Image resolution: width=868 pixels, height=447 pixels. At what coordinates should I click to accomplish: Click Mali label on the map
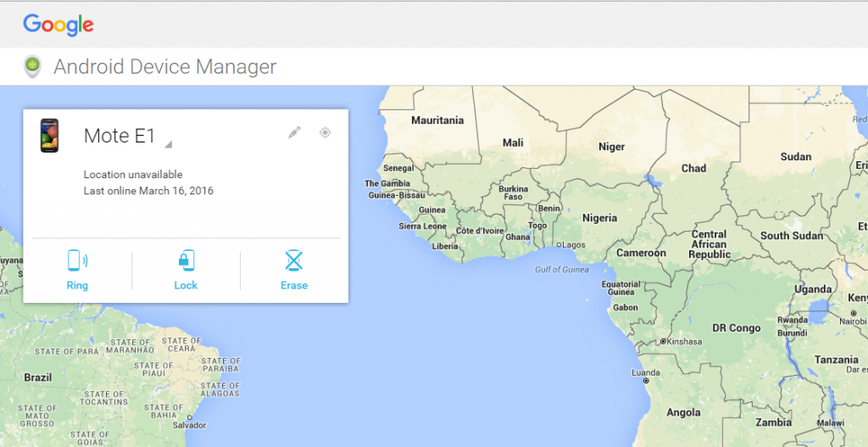pos(513,142)
